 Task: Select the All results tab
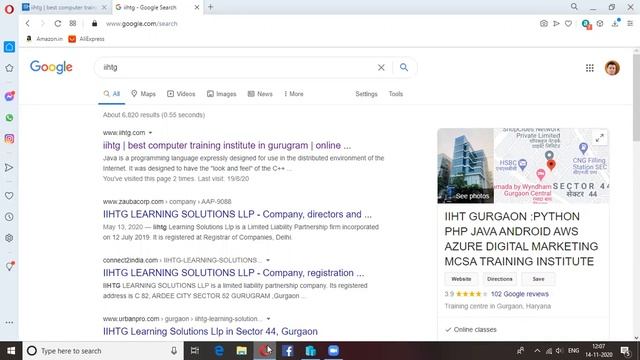point(111,94)
